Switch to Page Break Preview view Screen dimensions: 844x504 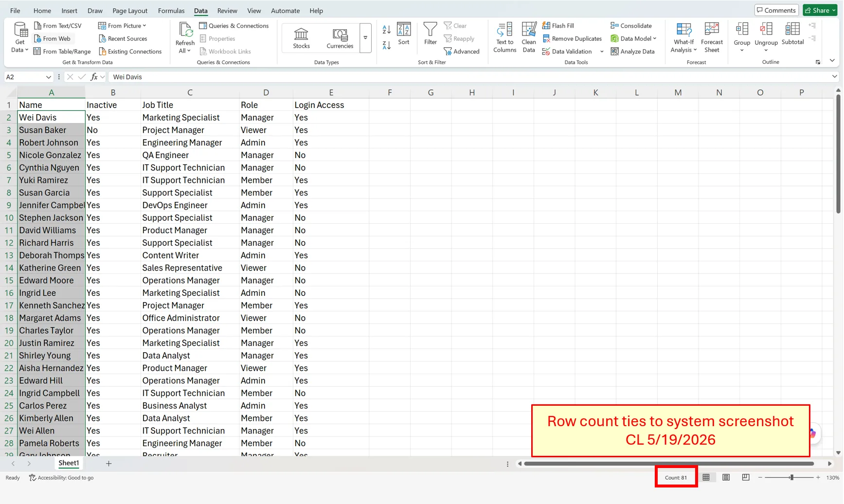[x=746, y=478]
